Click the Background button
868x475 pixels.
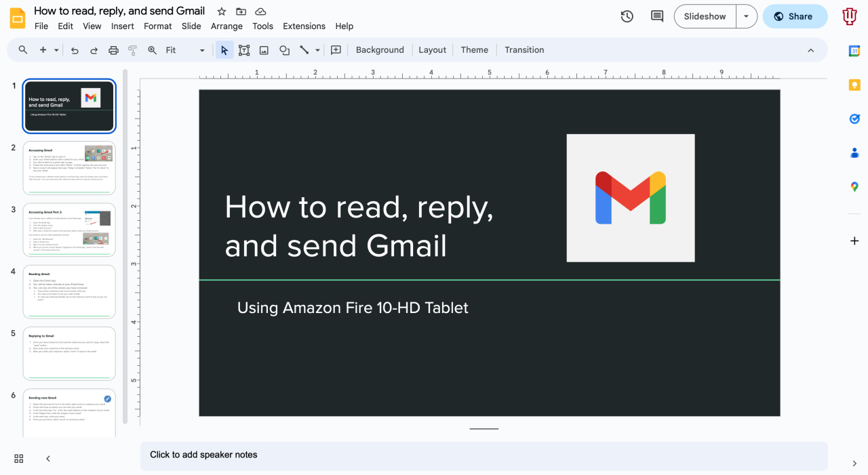(380, 50)
